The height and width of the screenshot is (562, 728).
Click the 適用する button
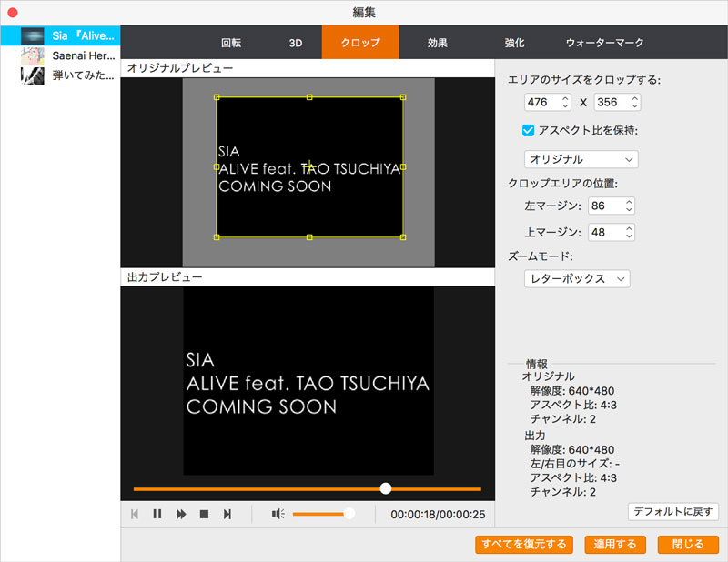coord(615,544)
